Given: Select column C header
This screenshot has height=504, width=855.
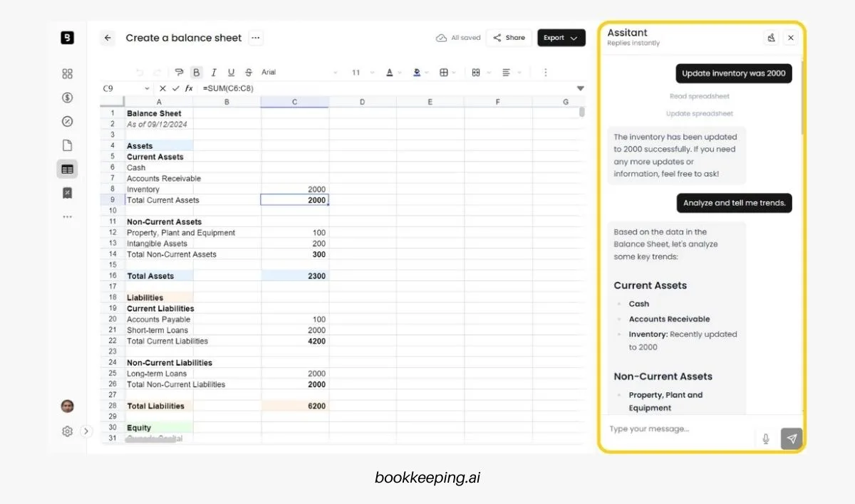Looking at the screenshot, I should [x=295, y=103].
